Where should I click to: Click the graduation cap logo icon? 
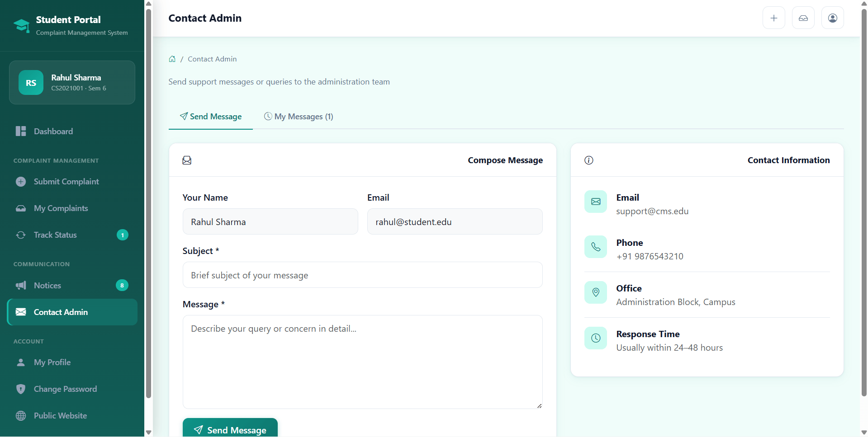point(21,26)
